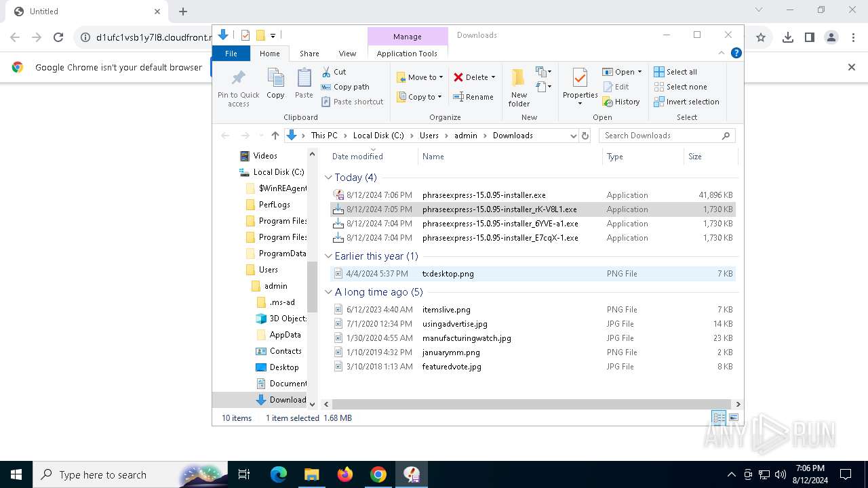The image size is (868, 488).
Task: Switch to the Share tab
Action: tap(309, 54)
